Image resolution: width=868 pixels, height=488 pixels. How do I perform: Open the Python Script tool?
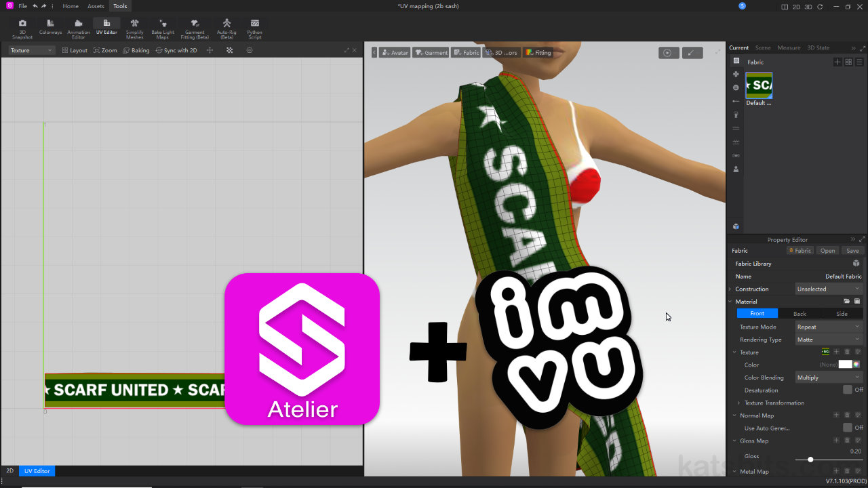[254, 28]
